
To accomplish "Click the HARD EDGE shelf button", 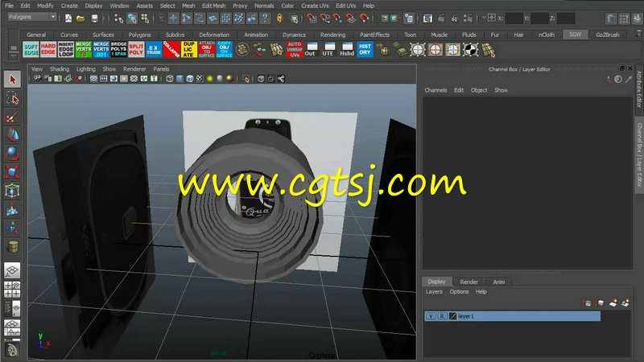I will [48, 49].
